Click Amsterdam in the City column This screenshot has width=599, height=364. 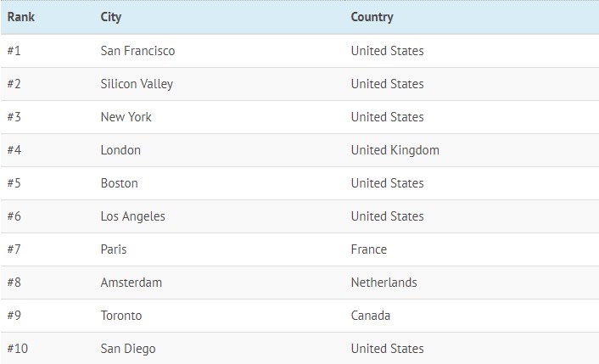point(132,283)
